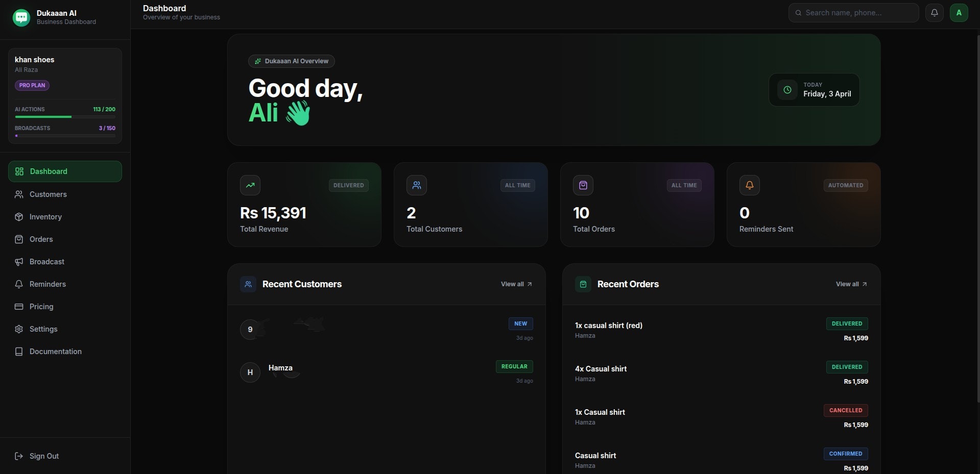Click the sparkle icon in Dukaaan AI Overview
Viewport: 980px width, 474px height.
tap(258, 61)
